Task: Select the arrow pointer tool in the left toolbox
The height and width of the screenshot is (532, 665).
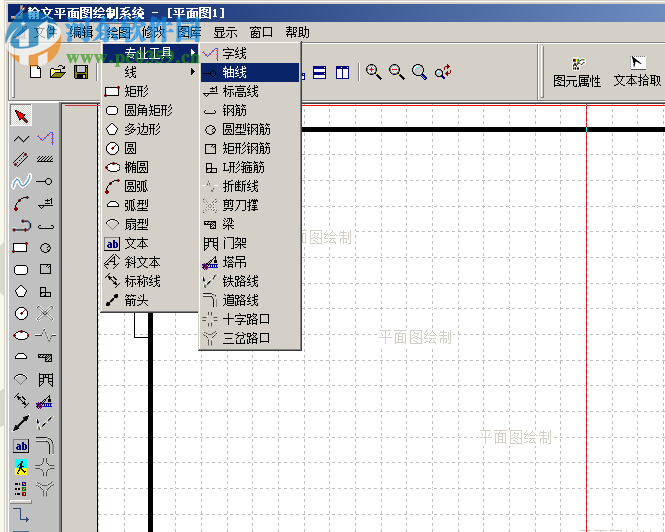Action: [x=21, y=115]
